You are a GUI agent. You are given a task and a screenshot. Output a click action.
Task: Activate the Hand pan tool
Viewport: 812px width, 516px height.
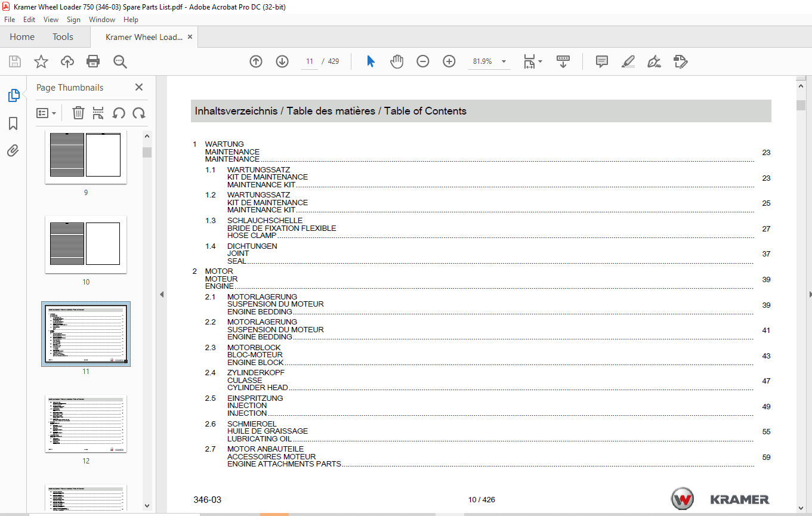(x=397, y=61)
